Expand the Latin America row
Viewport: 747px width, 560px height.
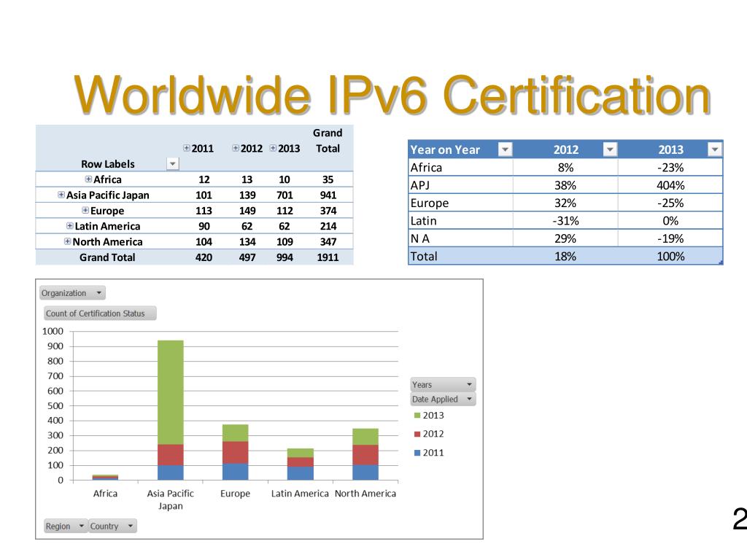click(x=69, y=226)
